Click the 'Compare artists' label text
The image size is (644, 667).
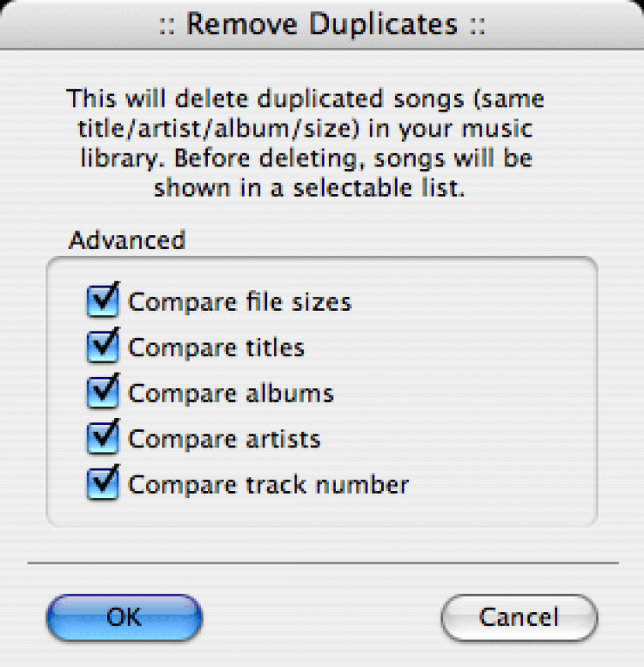(224, 439)
